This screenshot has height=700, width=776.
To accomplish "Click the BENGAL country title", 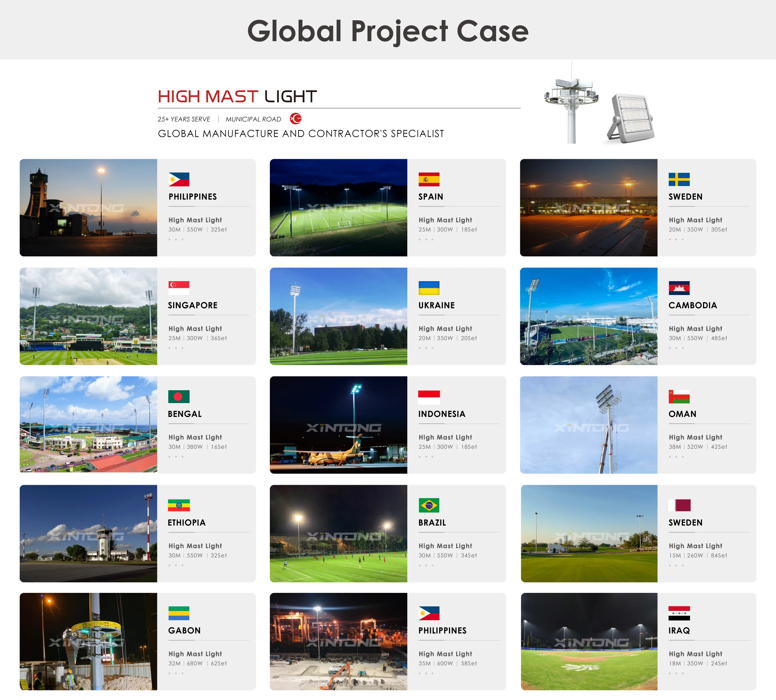I will coord(185,414).
